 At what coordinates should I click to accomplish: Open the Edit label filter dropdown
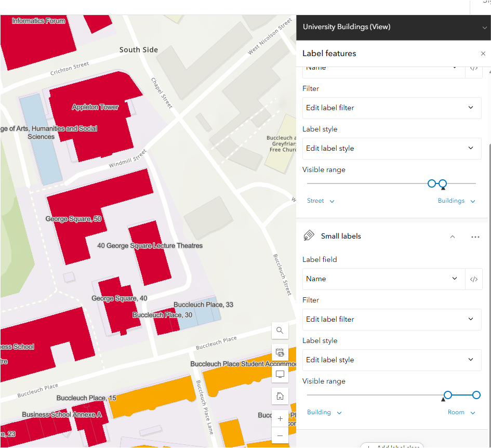392,319
